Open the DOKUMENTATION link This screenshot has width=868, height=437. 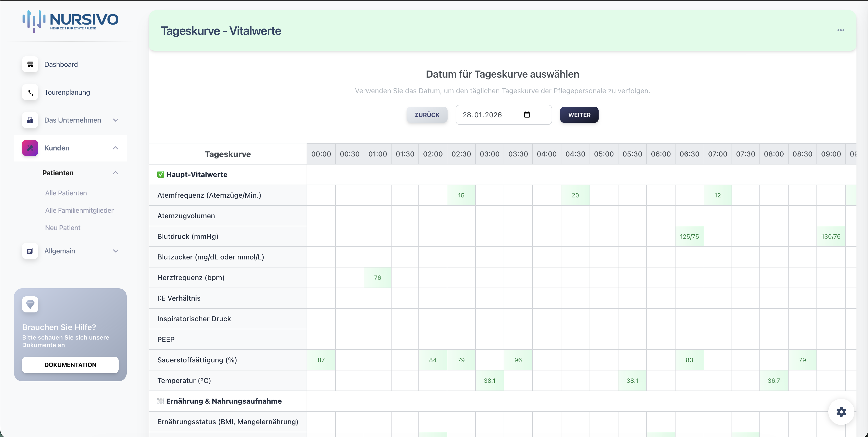pyautogui.click(x=70, y=365)
